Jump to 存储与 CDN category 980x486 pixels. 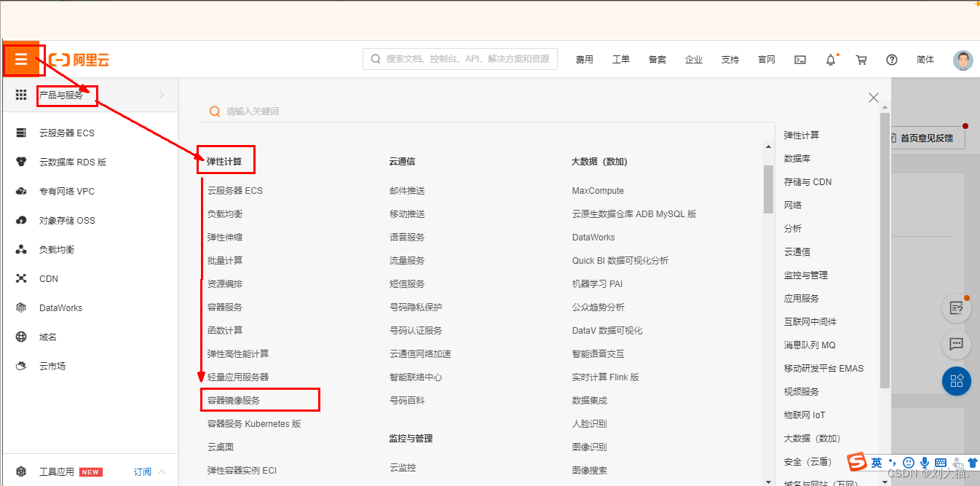(x=807, y=182)
